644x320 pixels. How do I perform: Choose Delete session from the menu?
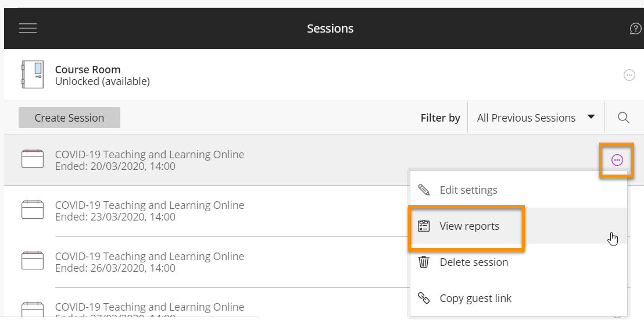(x=474, y=262)
